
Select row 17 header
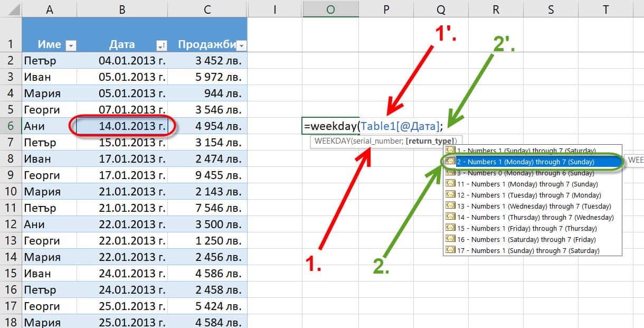[11, 306]
